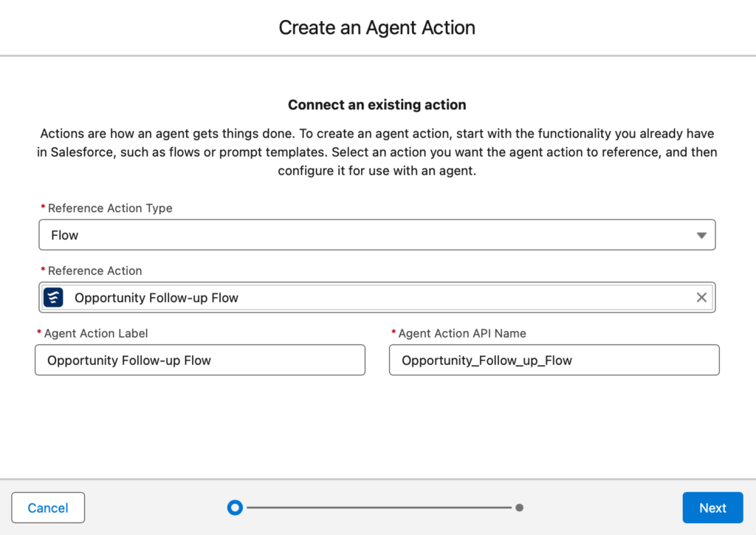Click the Flow icon beside Opportunity Follow-up Flow

[x=55, y=297]
